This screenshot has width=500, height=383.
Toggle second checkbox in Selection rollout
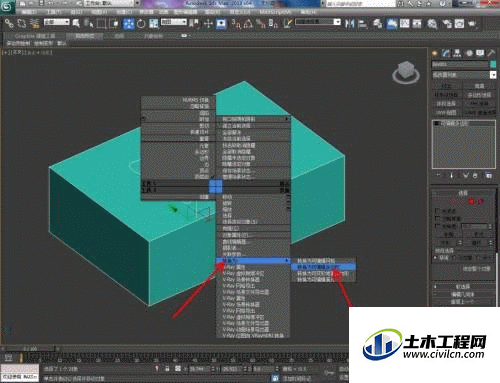pos(438,218)
